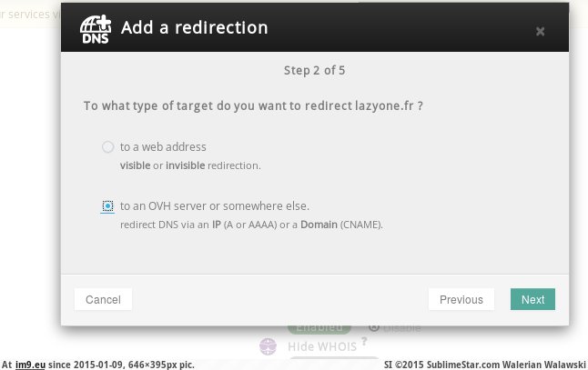Click the Disable option text behind dialog
The image size is (588, 370).
401,327
